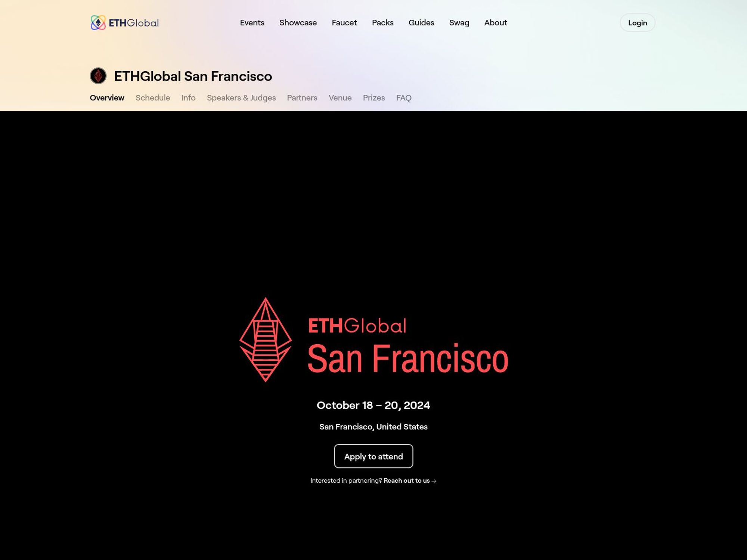Click the Faucet navigation icon
Screen dimensions: 747x560
344,22
